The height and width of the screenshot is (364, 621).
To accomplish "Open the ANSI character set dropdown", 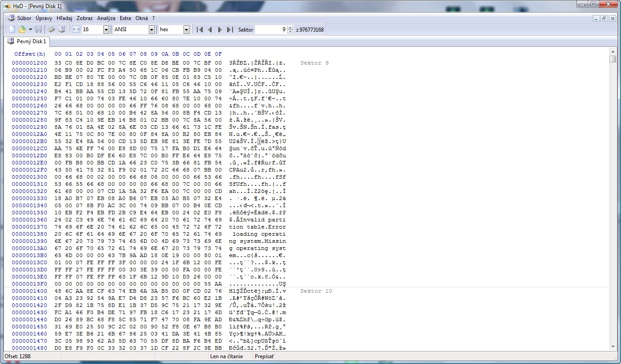I will click(x=151, y=29).
